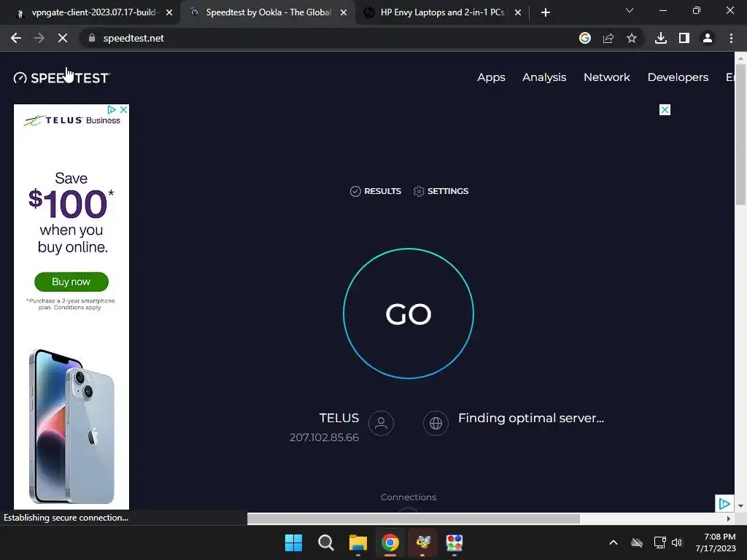Click the Connections label

(409, 497)
